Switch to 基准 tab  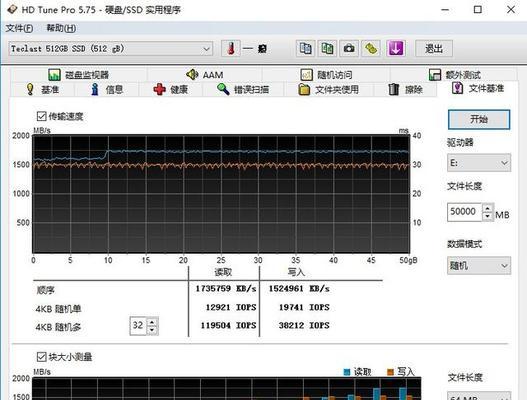pyautogui.click(x=43, y=89)
